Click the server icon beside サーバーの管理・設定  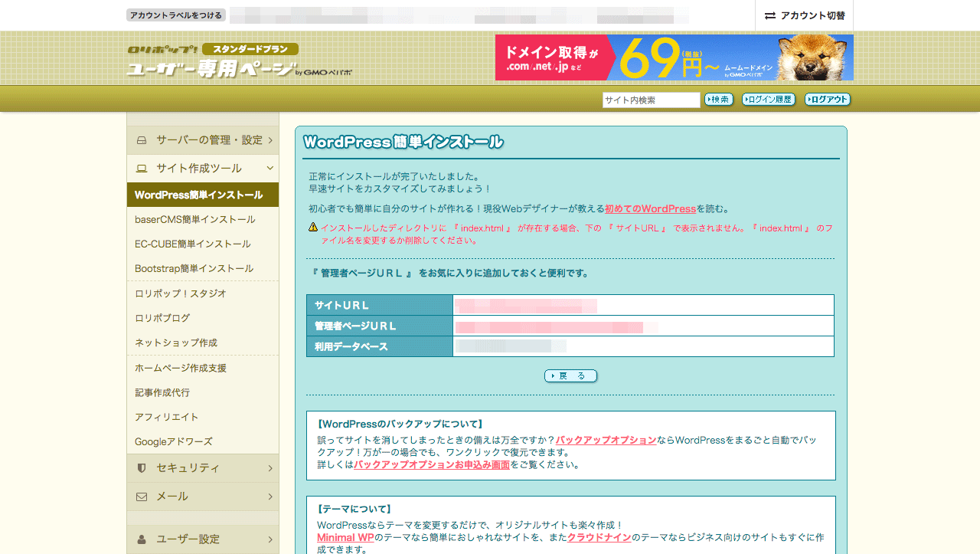142,140
